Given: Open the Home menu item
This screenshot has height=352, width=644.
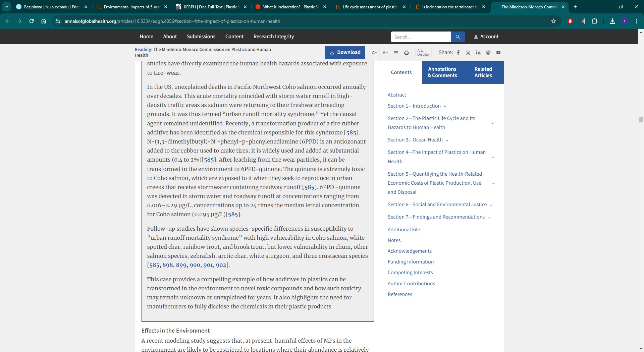Looking at the screenshot, I should coord(146,37).
